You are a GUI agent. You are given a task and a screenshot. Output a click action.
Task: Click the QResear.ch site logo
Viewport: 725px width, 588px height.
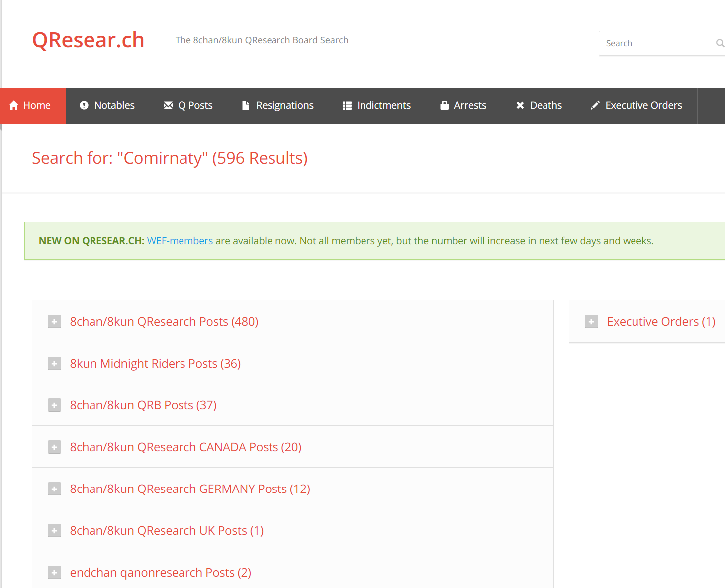(x=89, y=40)
